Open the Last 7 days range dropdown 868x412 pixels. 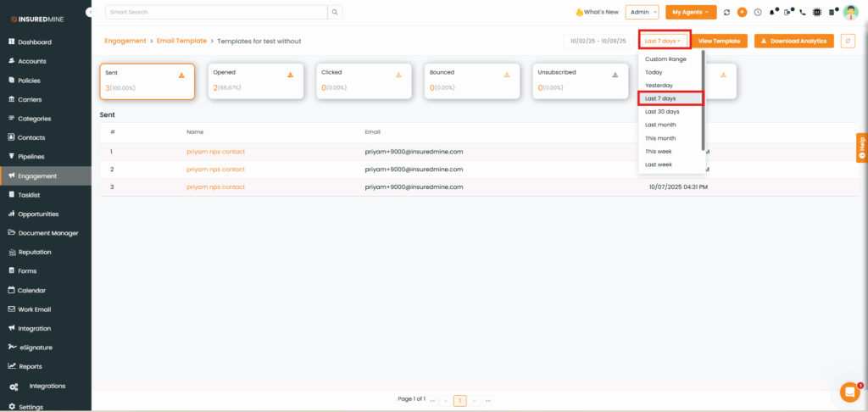point(662,41)
